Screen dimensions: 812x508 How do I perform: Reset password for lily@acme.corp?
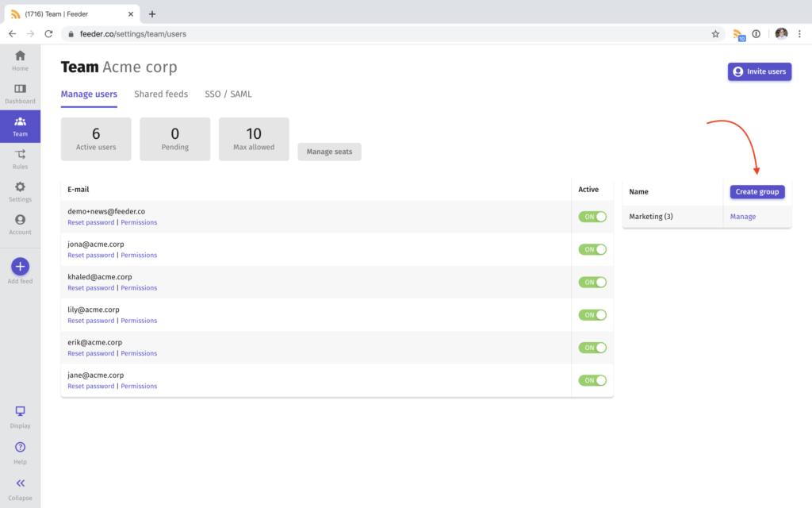90,321
